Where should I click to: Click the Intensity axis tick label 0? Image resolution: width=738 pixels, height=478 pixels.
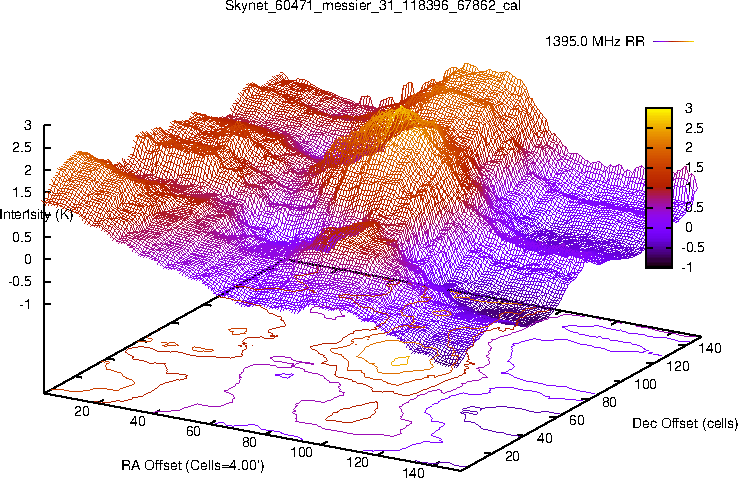point(28,259)
